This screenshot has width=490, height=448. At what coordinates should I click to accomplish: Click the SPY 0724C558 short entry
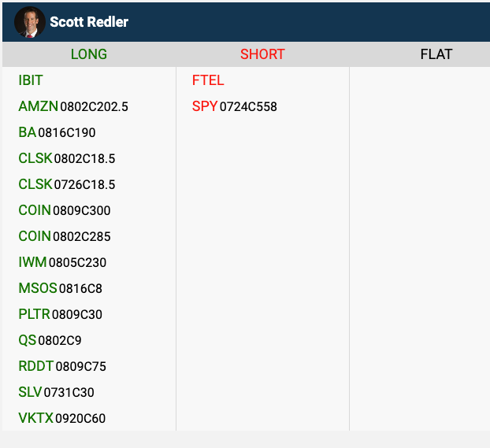pos(234,106)
